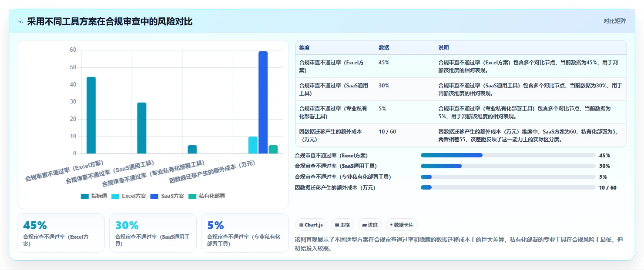
Task: Select the Excel方案 45 bar in chart
Action: coord(91,115)
